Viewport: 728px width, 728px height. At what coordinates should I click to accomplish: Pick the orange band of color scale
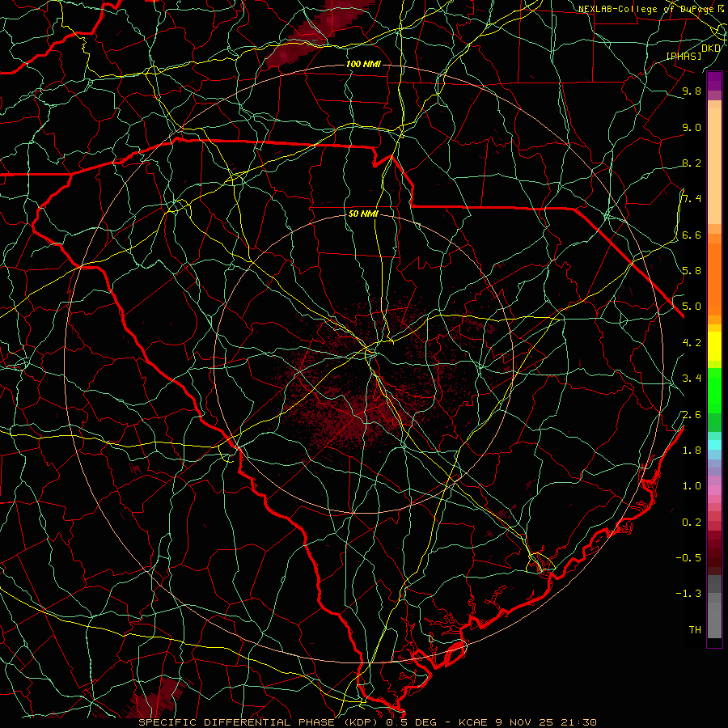(x=714, y=279)
